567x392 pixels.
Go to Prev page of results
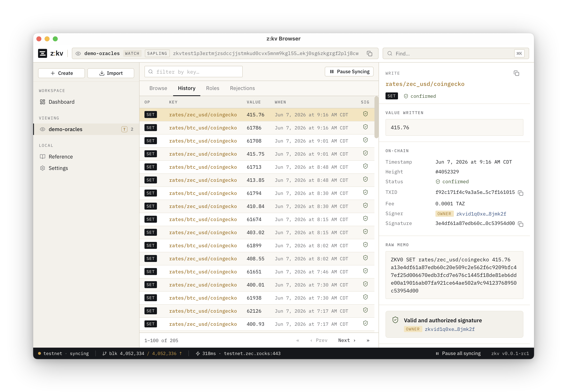tap(319, 340)
